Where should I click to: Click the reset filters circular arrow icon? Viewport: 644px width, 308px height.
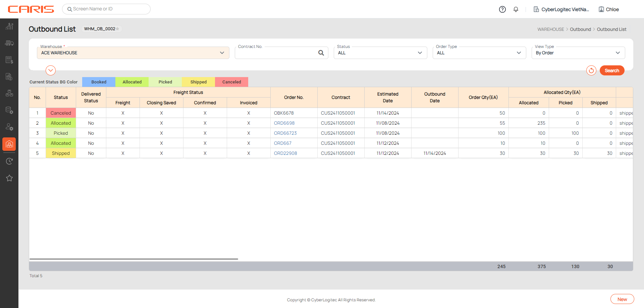point(591,70)
